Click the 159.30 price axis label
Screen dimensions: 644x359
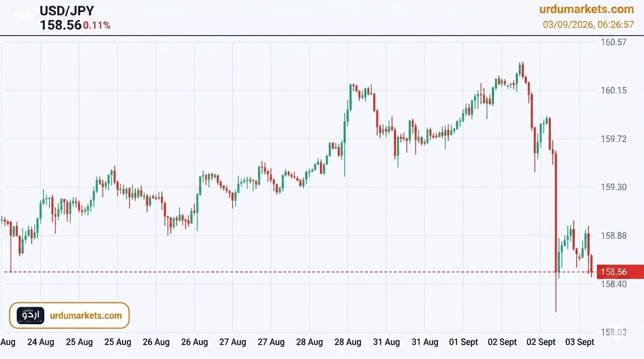[613, 187]
